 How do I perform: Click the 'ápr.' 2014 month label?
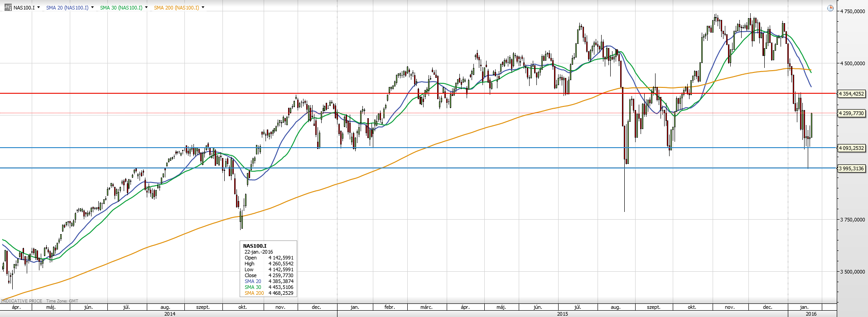16,307
